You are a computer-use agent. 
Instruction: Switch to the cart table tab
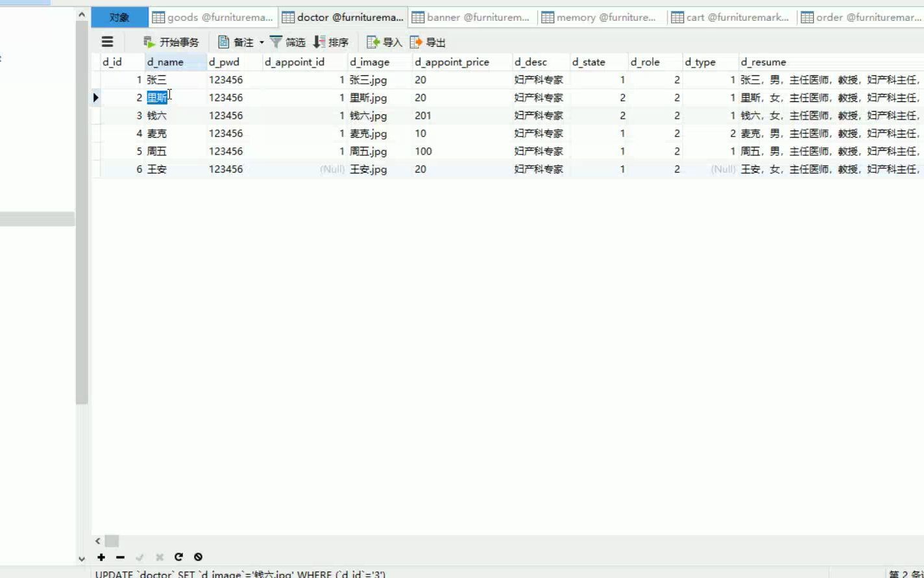pyautogui.click(x=732, y=18)
